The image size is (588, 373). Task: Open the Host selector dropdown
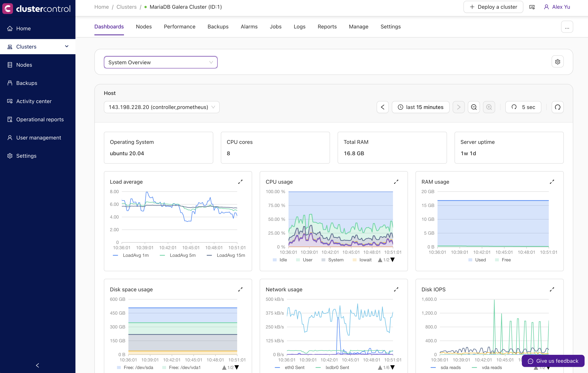pos(162,107)
